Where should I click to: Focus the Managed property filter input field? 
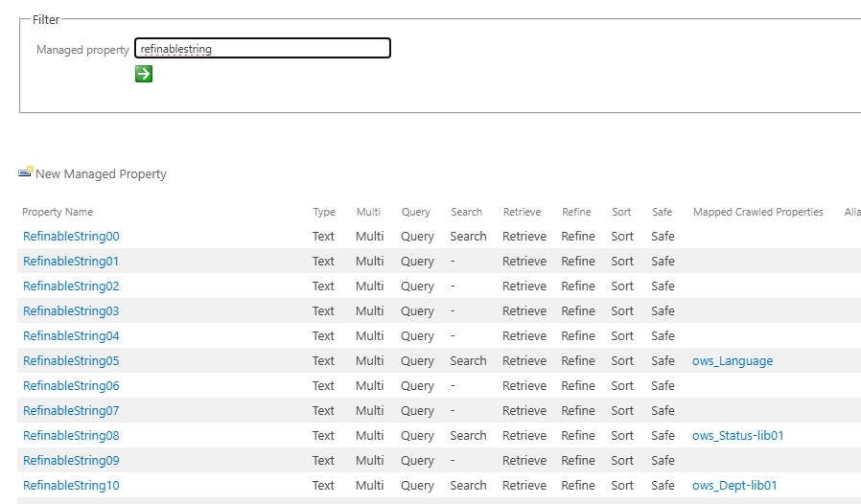(263, 48)
